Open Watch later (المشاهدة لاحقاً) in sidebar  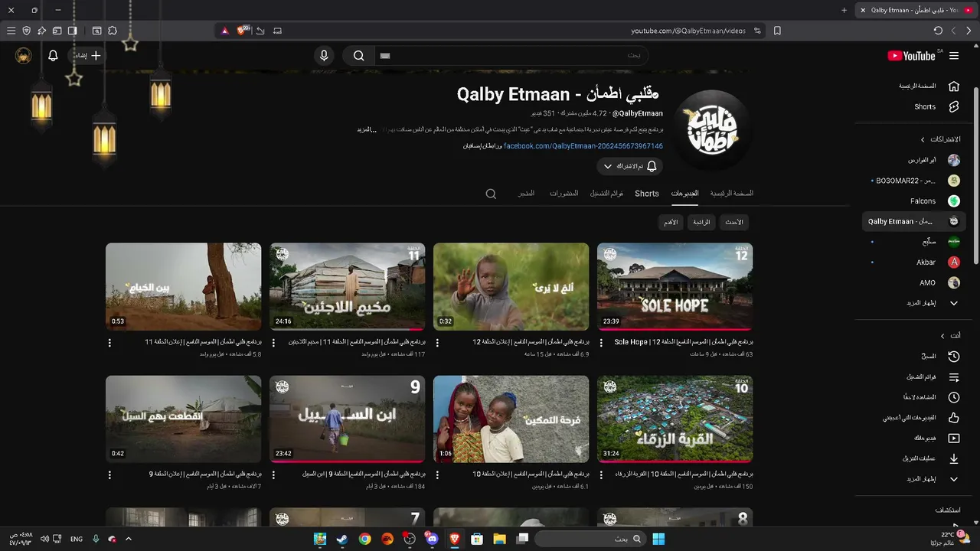916,397
